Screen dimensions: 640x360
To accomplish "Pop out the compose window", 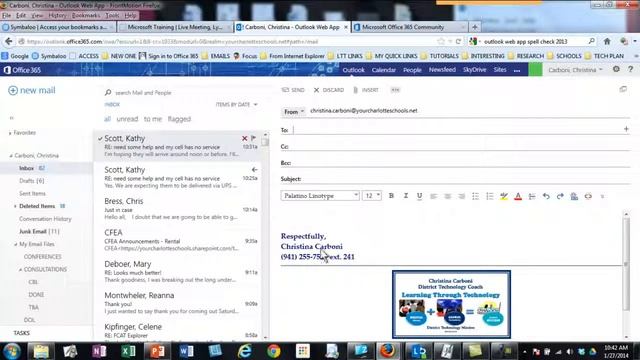I will pos(623,89).
